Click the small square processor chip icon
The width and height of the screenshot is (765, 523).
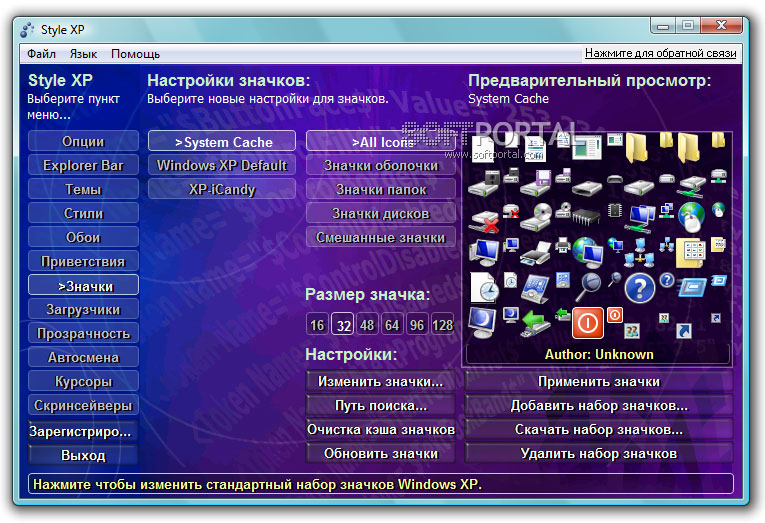615,210
